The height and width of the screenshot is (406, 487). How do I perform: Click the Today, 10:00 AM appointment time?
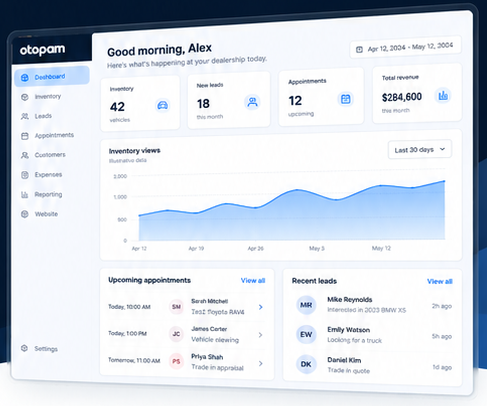click(129, 307)
